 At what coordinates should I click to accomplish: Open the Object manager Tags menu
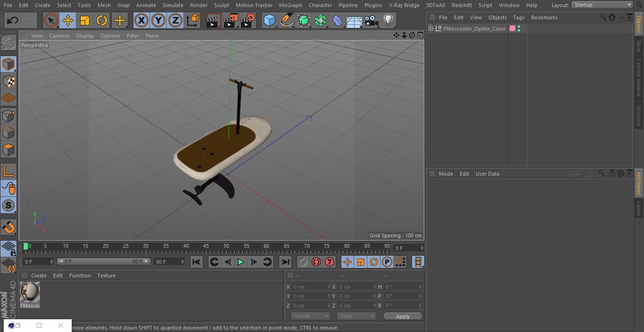(x=519, y=17)
